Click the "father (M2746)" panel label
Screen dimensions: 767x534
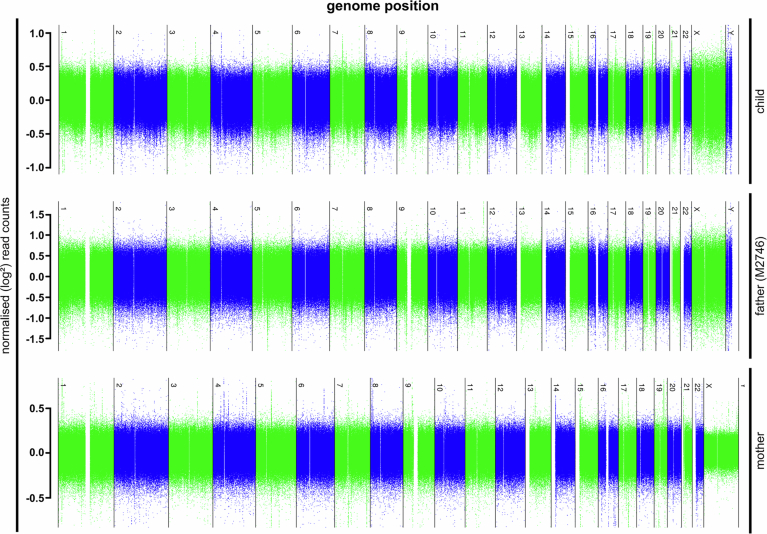760,276
